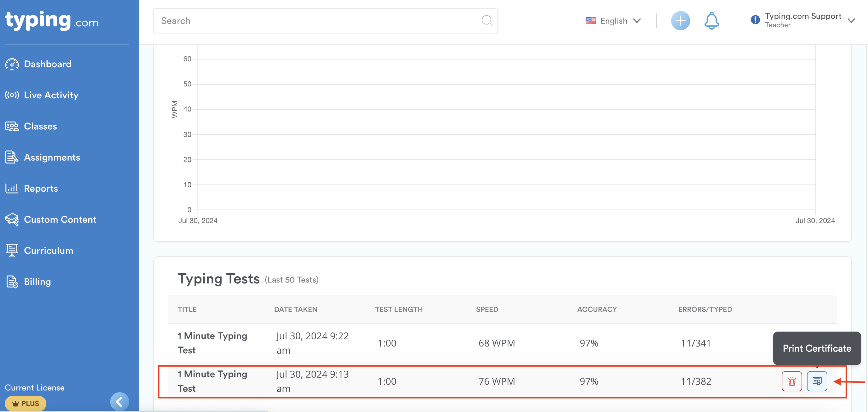Open the notifications bell

point(711,21)
